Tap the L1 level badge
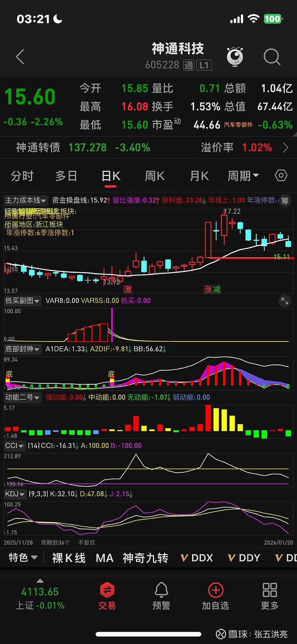297x644 pixels. point(204,65)
